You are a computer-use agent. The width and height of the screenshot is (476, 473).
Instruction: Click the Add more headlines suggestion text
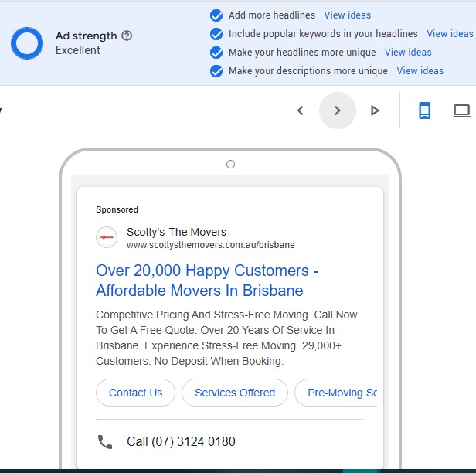pyautogui.click(x=272, y=15)
